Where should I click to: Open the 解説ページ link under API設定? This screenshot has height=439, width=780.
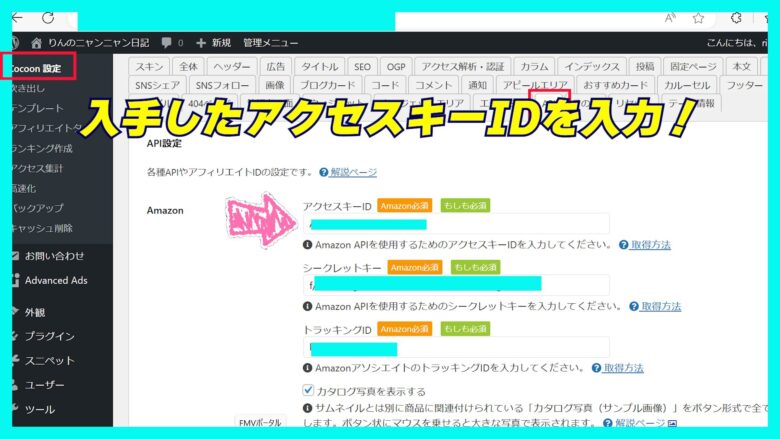pos(354,172)
